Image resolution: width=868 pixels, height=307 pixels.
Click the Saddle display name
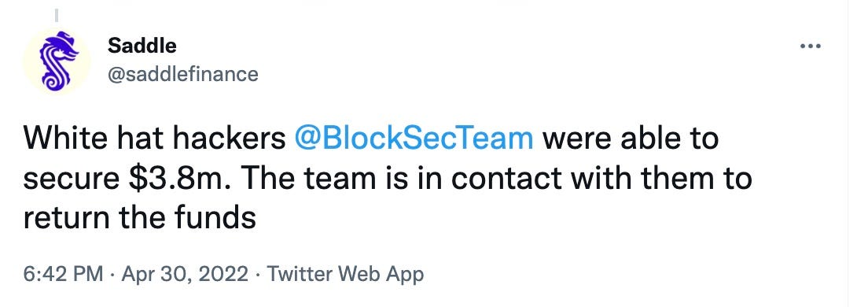click(x=142, y=46)
